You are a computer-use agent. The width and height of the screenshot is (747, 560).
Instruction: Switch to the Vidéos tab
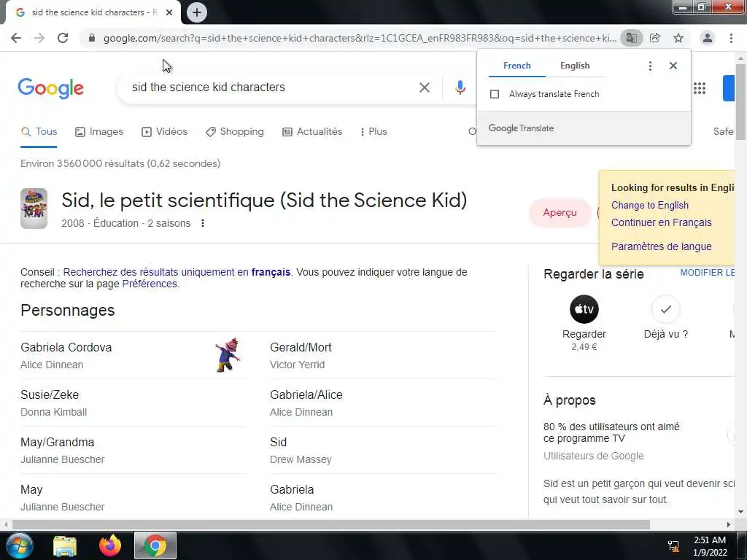164,132
